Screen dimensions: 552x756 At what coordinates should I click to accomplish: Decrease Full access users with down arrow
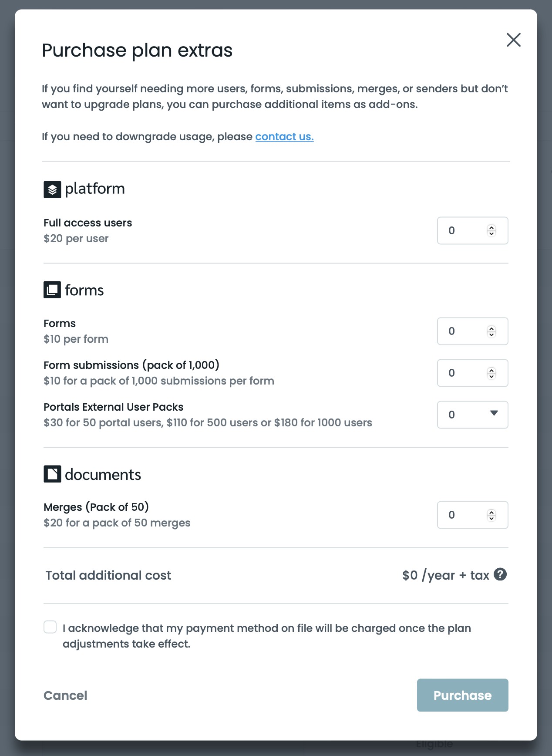pyautogui.click(x=491, y=234)
